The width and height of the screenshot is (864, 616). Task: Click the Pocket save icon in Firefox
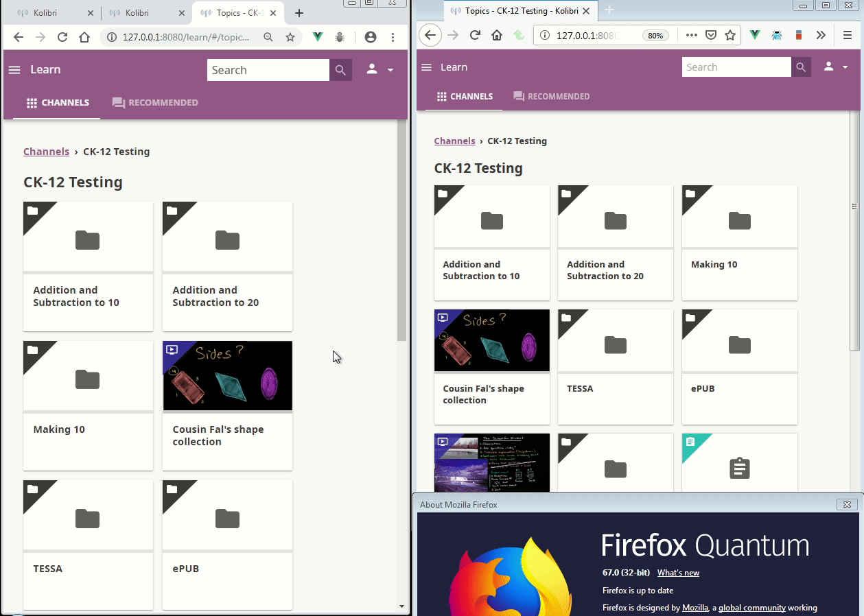tap(711, 35)
